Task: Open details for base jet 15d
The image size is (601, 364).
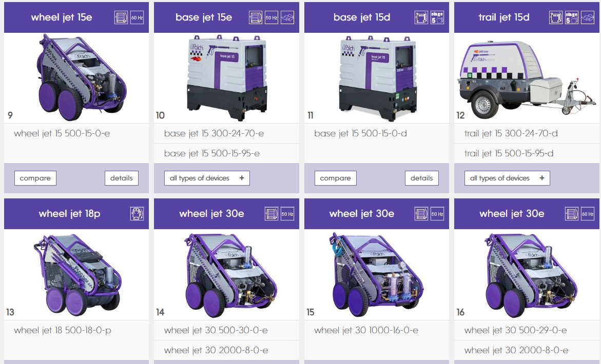Action: coord(421,178)
